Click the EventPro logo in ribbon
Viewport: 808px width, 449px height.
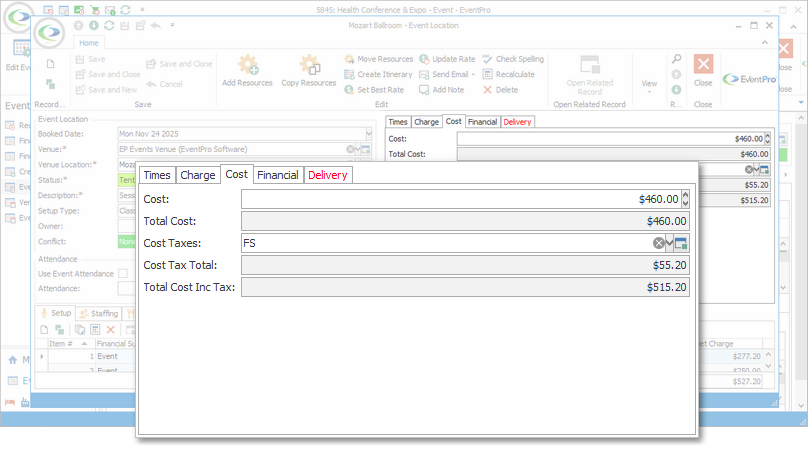[x=749, y=79]
